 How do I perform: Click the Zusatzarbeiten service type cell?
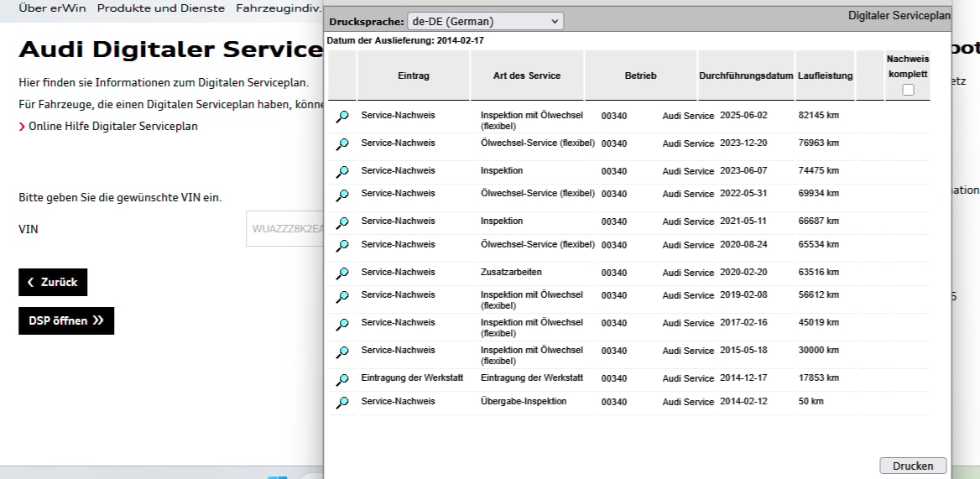tap(511, 272)
